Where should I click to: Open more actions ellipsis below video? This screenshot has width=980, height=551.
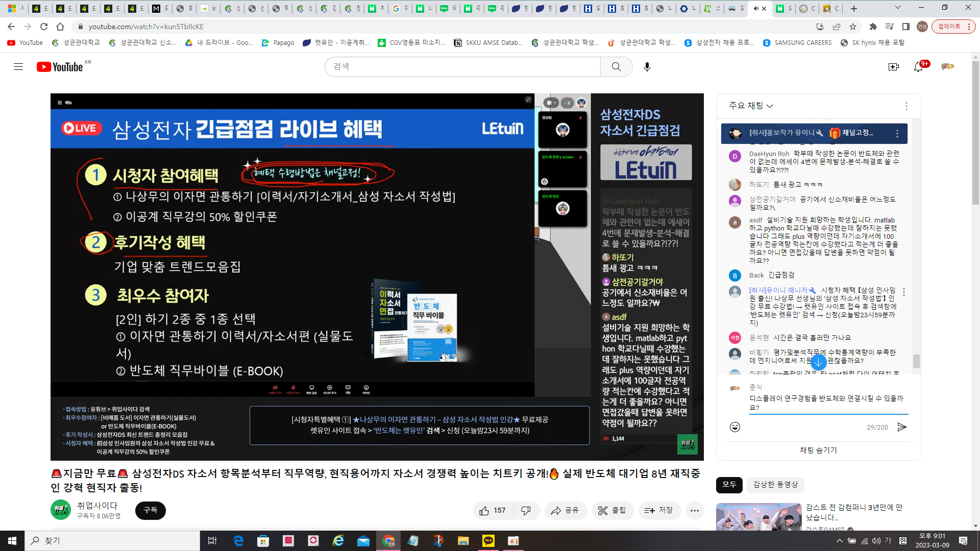[694, 510]
